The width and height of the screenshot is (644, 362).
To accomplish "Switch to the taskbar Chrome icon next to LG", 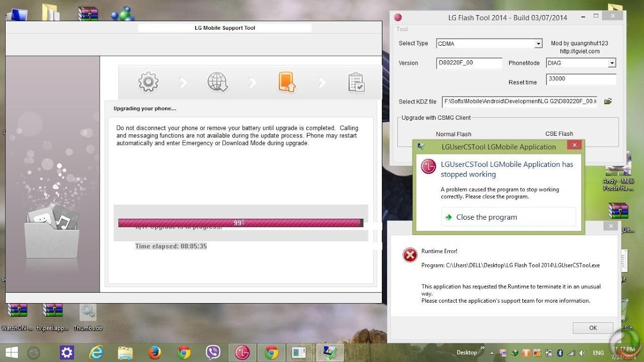I will coord(272,352).
